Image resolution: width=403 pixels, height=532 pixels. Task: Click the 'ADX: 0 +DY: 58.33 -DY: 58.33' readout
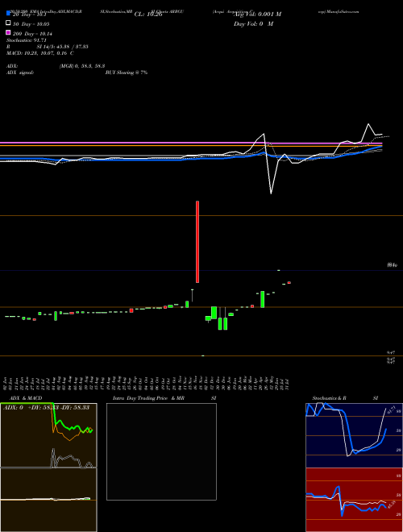pyautogui.click(x=47, y=407)
